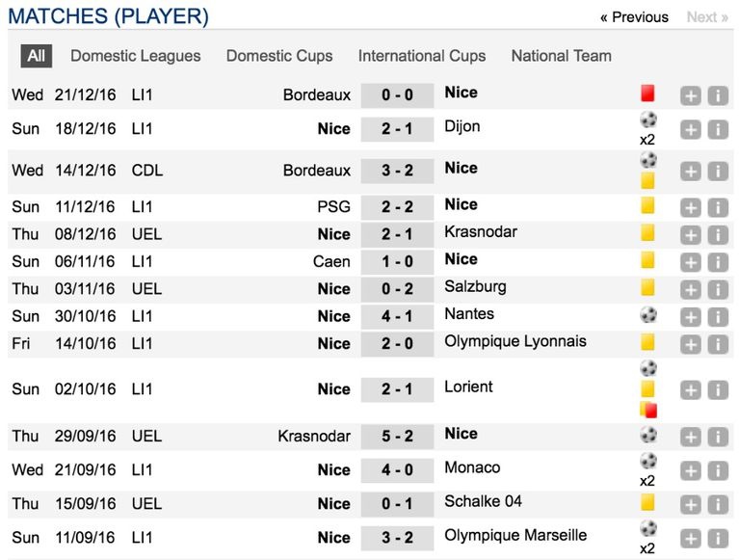739x560 pixels.
Task: Click the 3 - 2 score for Bordeaux vs Nice
Action: pyautogui.click(x=396, y=171)
